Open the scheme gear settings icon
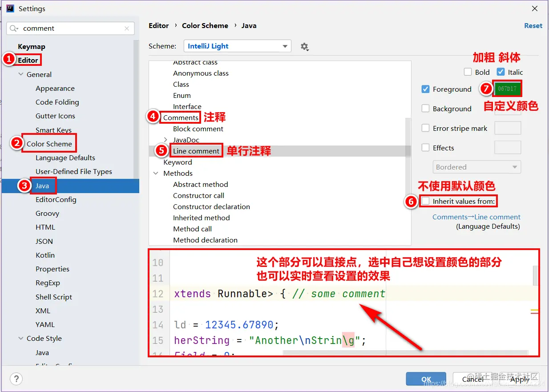The width and height of the screenshot is (549, 392). 304,46
